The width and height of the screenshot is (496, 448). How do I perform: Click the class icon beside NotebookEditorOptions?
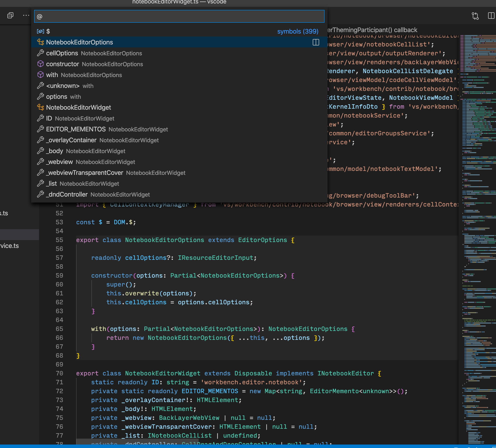click(40, 42)
